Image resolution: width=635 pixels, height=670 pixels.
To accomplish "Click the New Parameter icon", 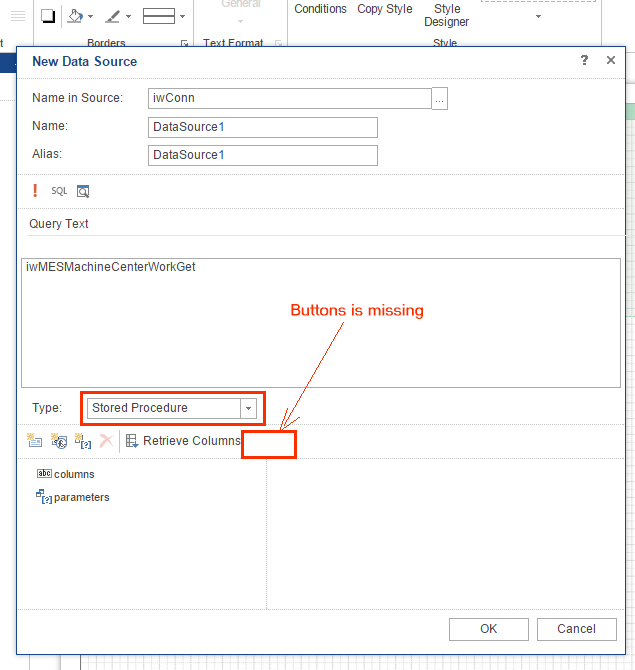I will pyautogui.click(x=83, y=440).
